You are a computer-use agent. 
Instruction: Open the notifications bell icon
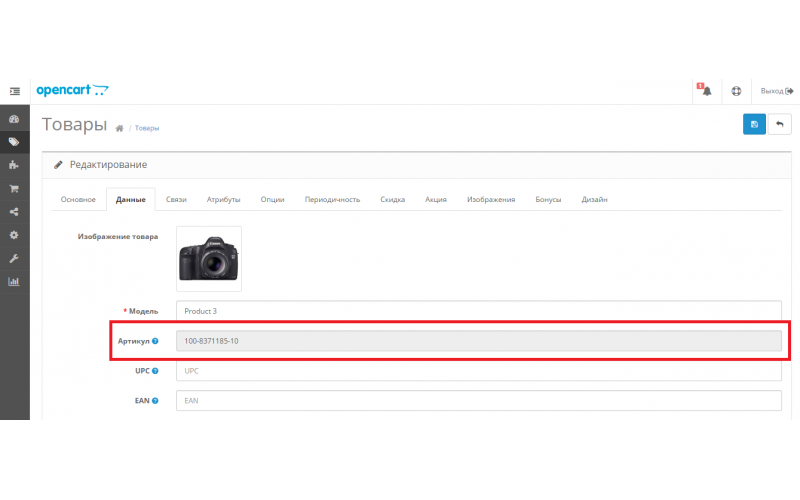point(706,91)
